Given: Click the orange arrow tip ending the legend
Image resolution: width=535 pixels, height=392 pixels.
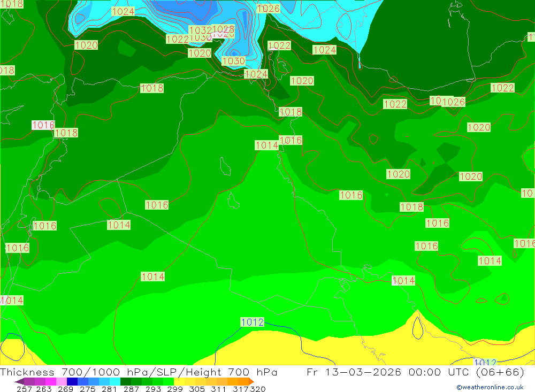Looking at the screenshot, I should (251, 381).
